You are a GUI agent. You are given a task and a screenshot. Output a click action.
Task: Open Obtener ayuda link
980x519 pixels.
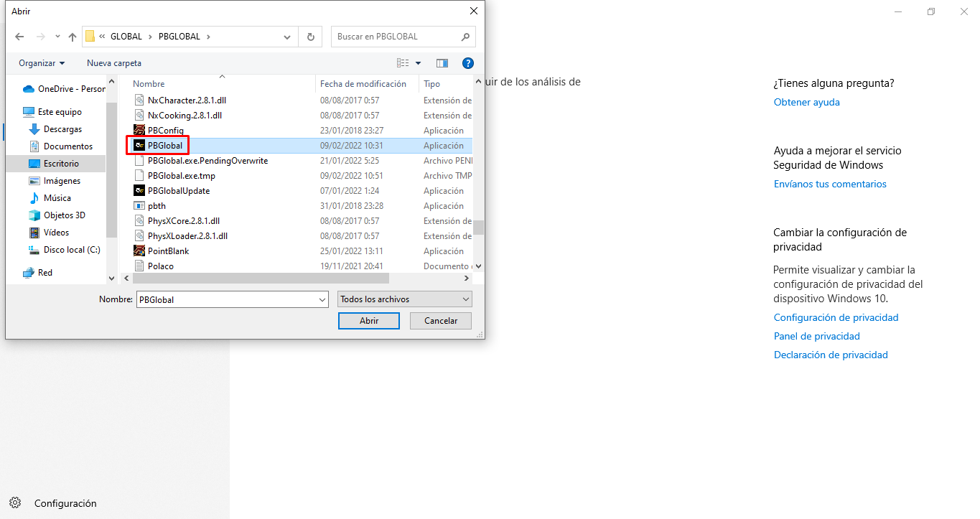(807, 102)
